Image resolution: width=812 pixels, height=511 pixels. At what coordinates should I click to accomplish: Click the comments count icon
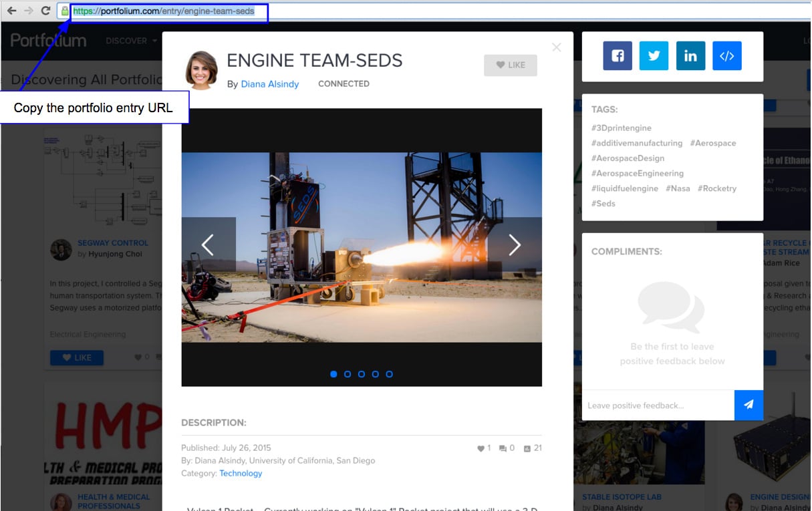tap(503, 449)
